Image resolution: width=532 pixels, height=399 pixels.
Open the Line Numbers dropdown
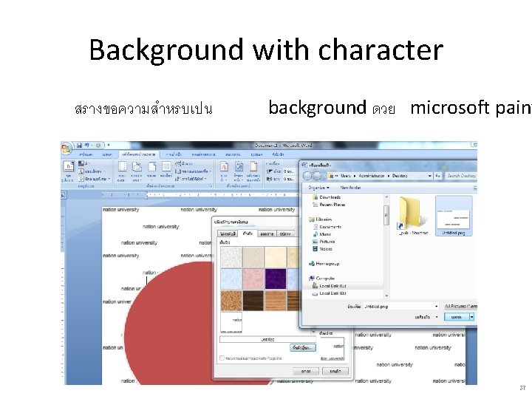coord(193,171)
